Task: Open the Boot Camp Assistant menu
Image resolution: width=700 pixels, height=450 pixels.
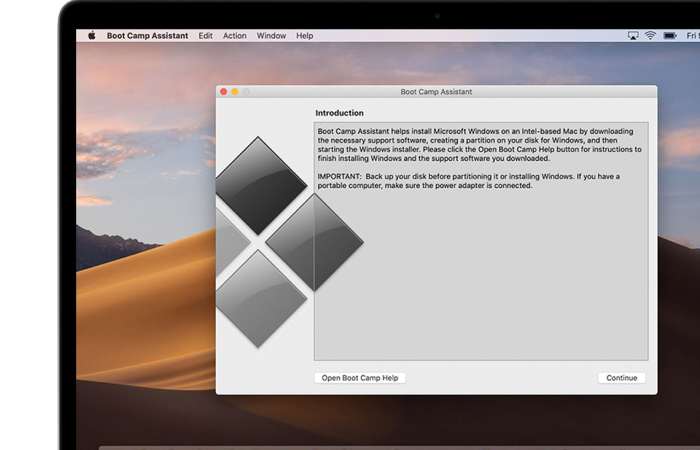Action: pyautogui.click(x=147, y=36)
